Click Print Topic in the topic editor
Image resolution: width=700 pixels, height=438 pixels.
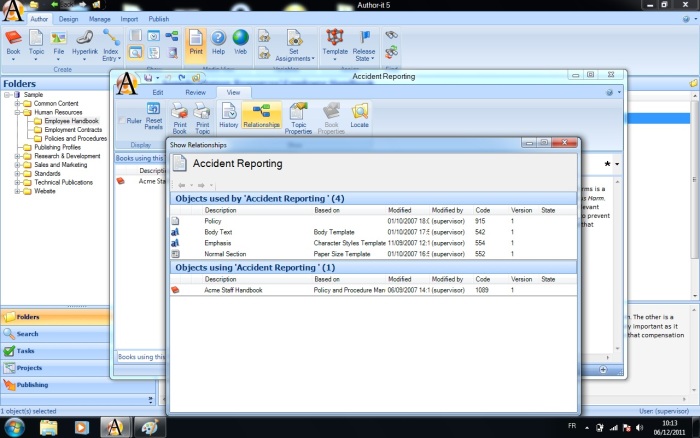point(202,118)
